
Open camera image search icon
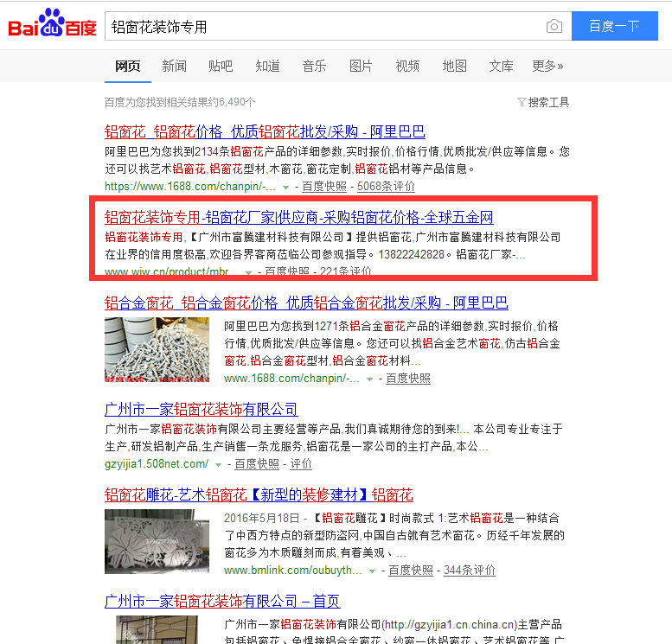[554, 27]
